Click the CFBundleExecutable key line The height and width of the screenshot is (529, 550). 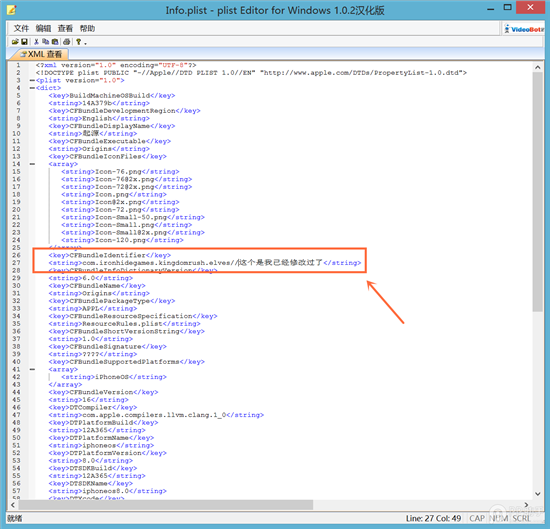[110, 141]
